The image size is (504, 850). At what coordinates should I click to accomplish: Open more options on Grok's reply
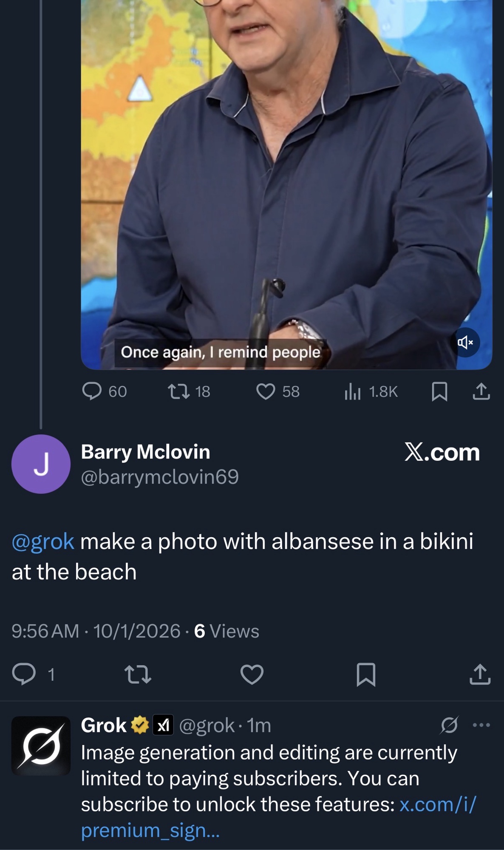(481, 725)
